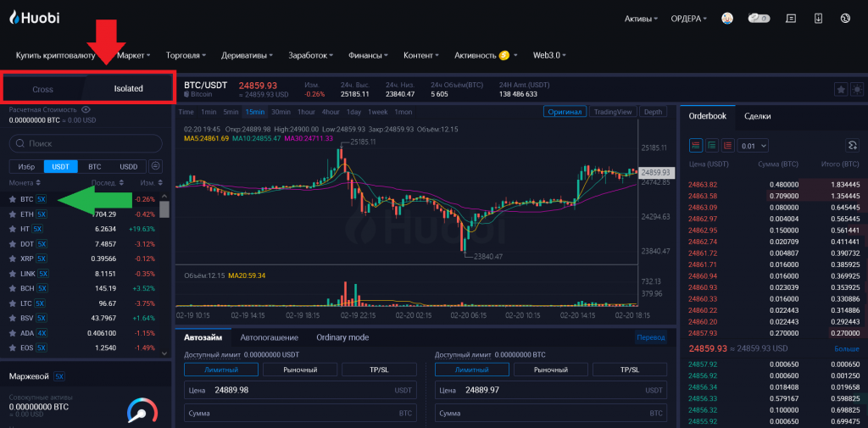Screen dimensions: 868x428
Task: Favorite ADA with its star icon
Action: (x=12, y=333)
